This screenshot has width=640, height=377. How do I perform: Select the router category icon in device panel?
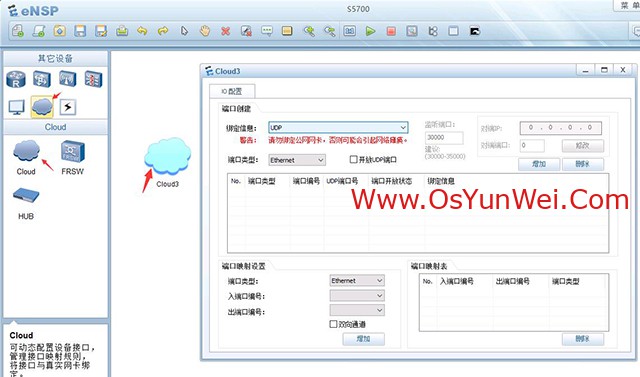pyautogui.click(x=16, y=79)
